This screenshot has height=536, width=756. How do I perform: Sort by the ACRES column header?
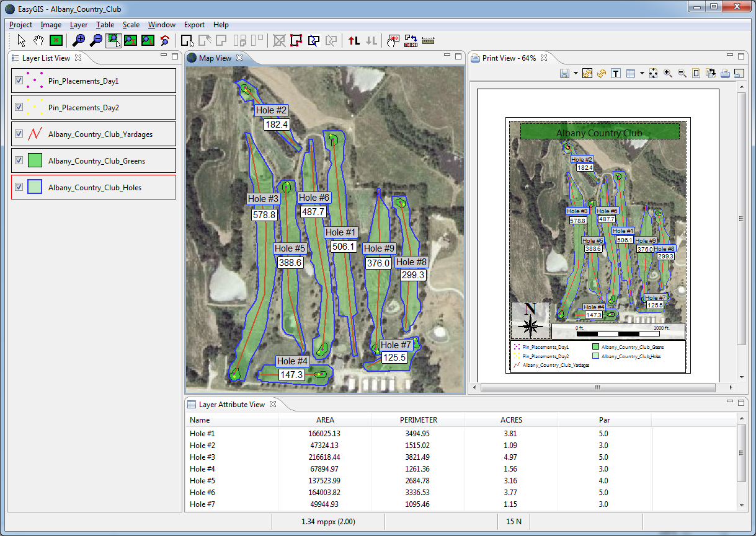click(511, 420)
